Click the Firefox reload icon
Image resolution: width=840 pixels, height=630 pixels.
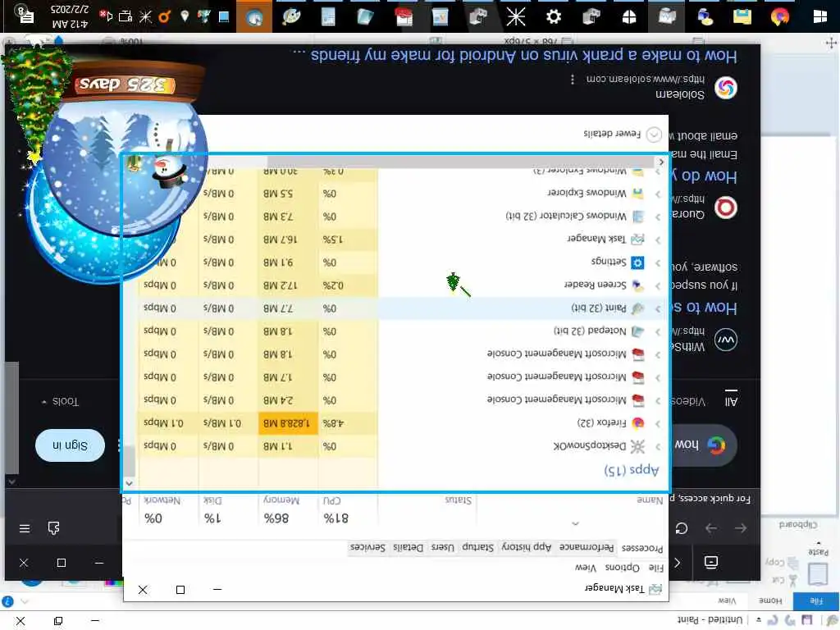click(x=682, y=528)
